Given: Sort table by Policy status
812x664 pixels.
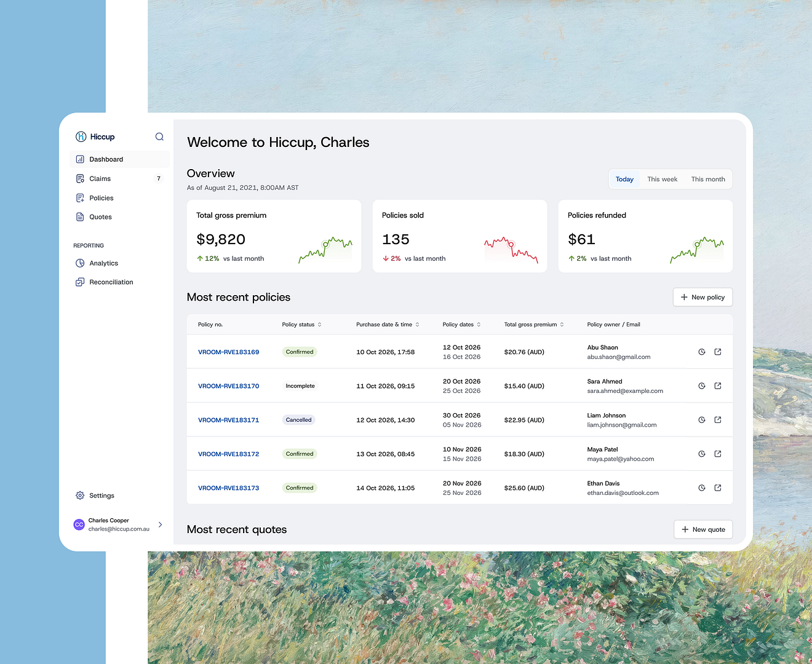Looking at the screenshot, I should pos(301,324).
